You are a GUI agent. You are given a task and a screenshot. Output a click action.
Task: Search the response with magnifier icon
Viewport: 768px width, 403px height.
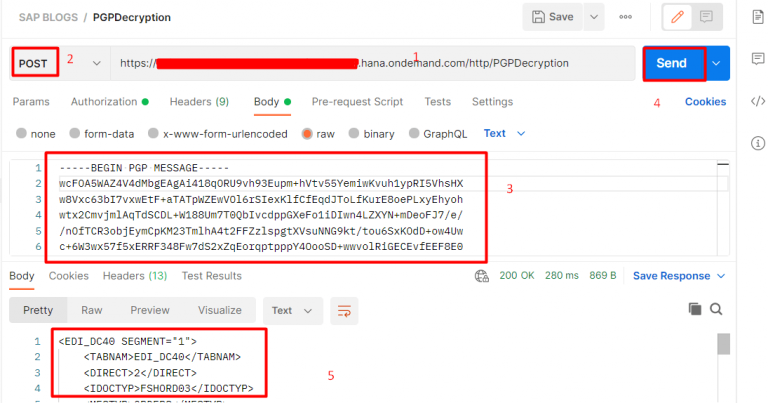pos(716,310)
